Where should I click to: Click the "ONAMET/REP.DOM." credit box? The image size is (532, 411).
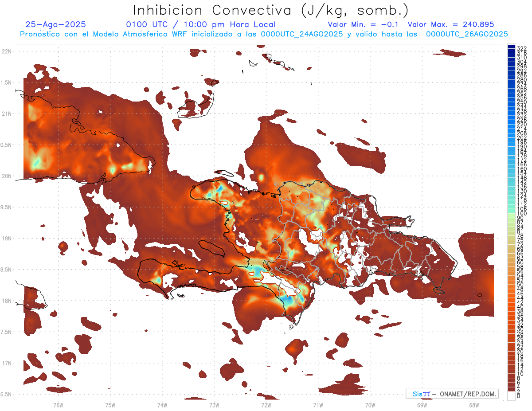(452, 394)
